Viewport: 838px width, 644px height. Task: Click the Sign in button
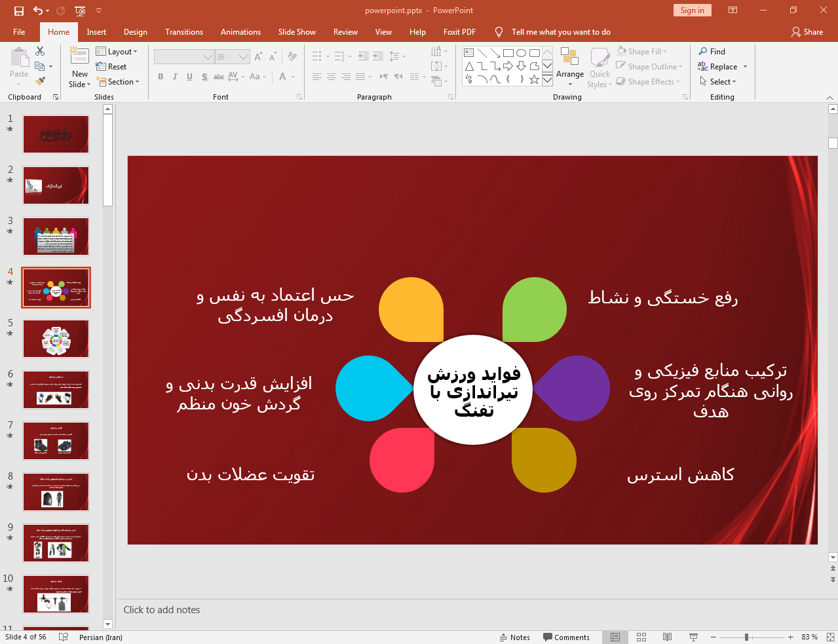pos(692,10)
